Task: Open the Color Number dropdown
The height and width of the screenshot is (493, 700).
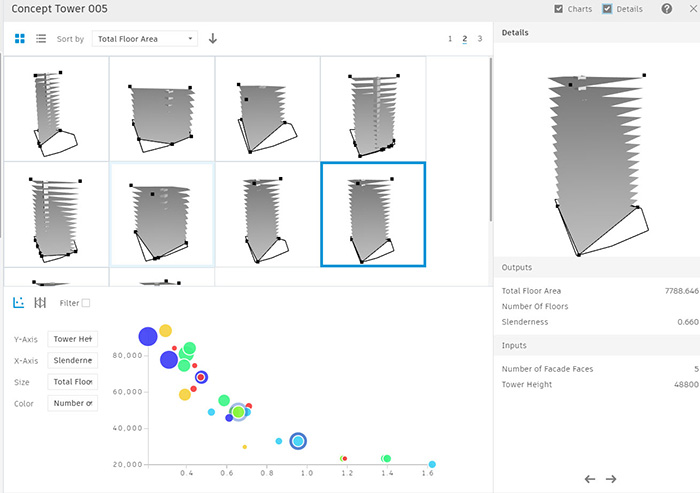Action: [73, 404]
